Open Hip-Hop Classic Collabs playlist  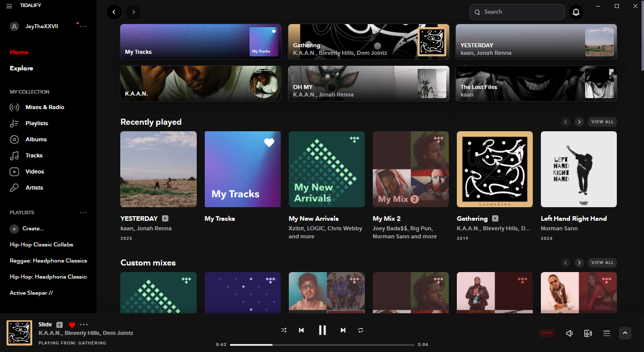click(x=41, y=244)
